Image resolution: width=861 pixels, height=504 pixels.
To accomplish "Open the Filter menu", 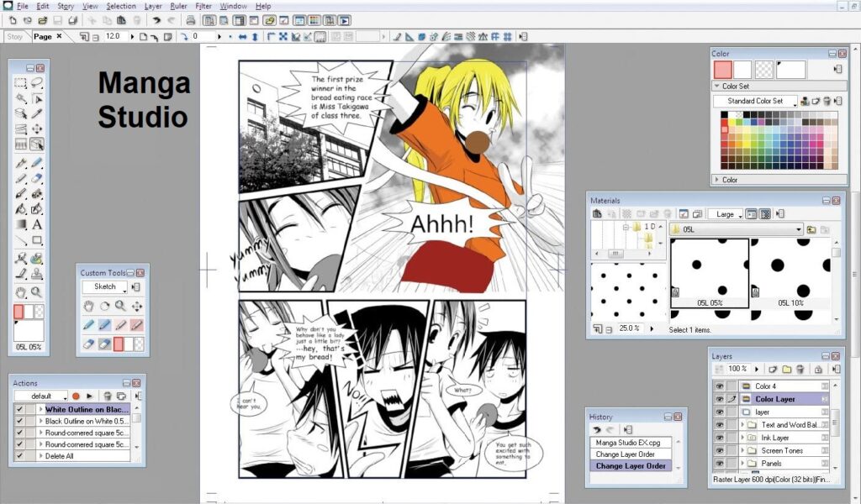I will [203, 6].
